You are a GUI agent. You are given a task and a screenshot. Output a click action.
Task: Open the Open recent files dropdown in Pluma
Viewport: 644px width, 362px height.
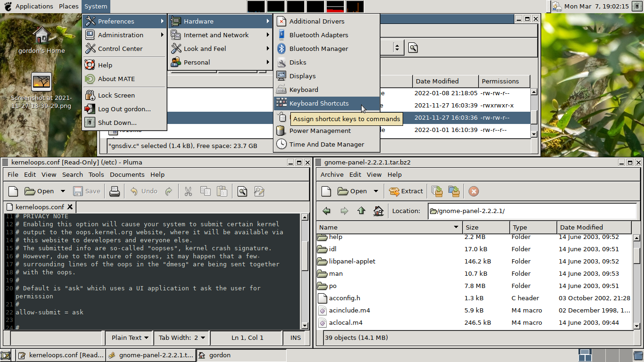[63, 191]
